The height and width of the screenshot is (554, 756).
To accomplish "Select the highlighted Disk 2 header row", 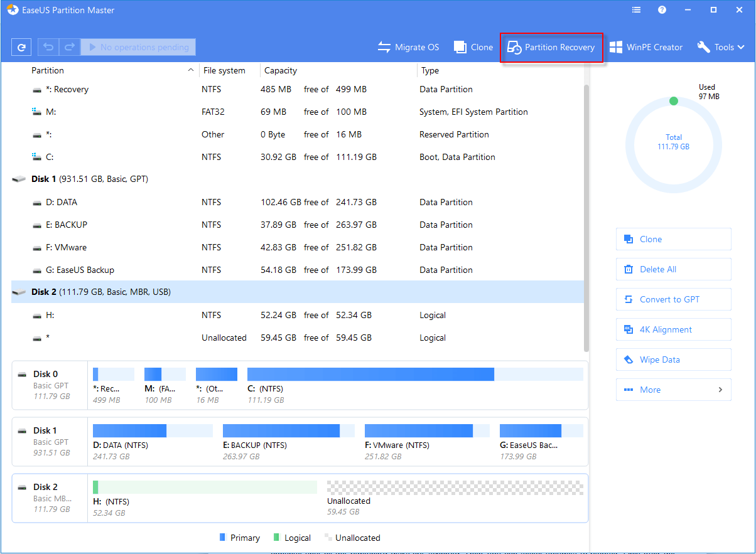I will click(298, 292).
